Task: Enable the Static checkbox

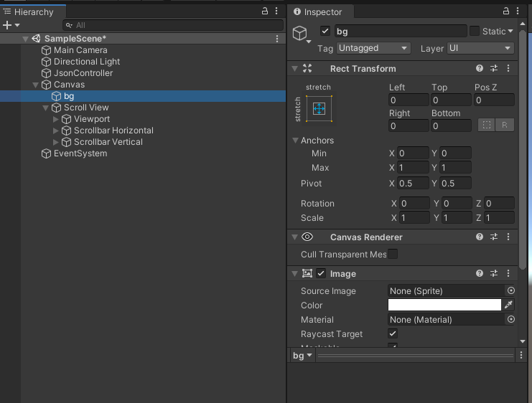Action: (475, 31)
